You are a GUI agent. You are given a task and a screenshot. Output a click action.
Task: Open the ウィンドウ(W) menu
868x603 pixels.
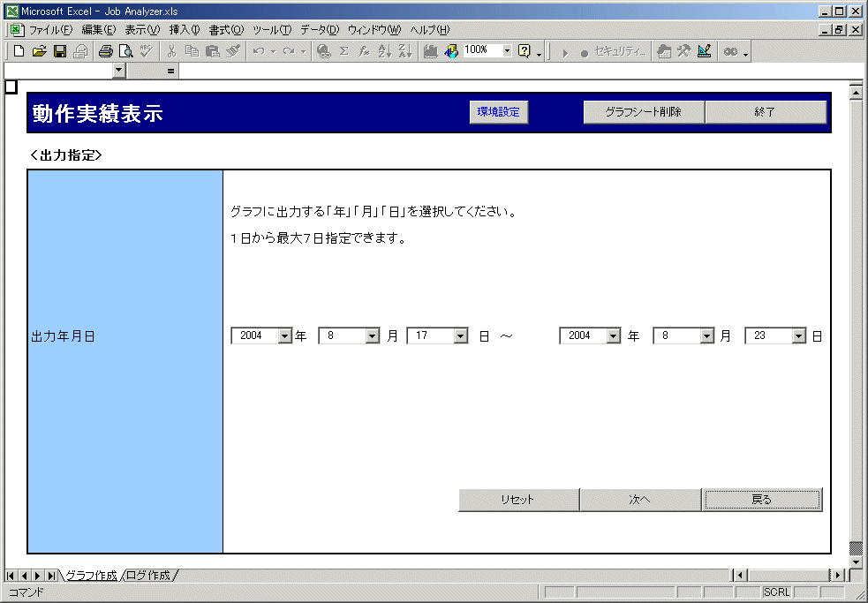tap(374, 30)
